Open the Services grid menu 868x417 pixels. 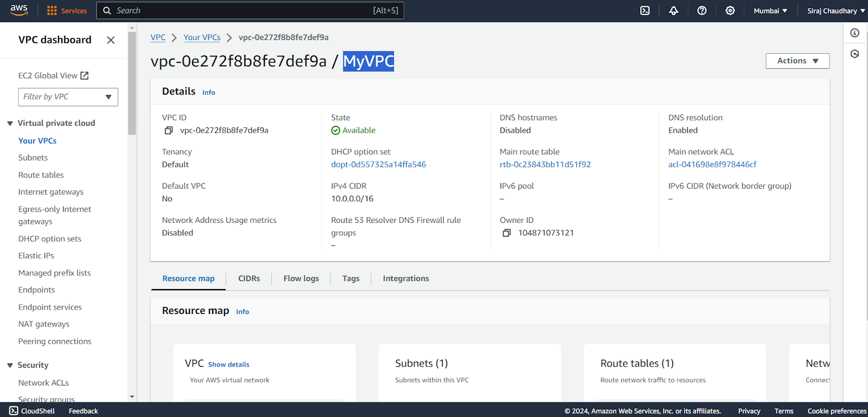(x=67, y=11)
